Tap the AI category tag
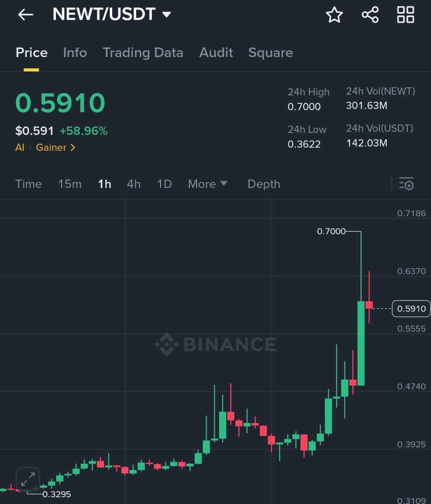The height and width of the screenshot is (504, 431). click(x=20, y=147)
